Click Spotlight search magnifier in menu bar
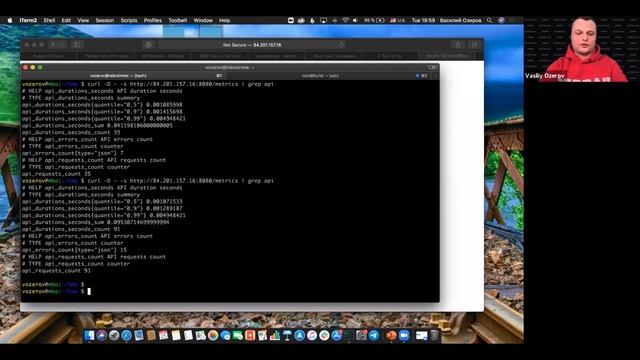The width and height of the screenshot is (640, 360). (489, 20)
